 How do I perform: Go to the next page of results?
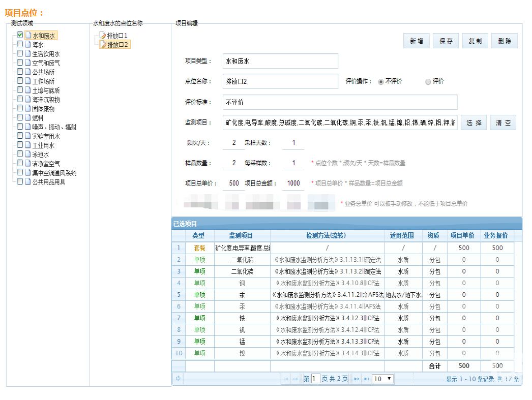tap(357, 379)
